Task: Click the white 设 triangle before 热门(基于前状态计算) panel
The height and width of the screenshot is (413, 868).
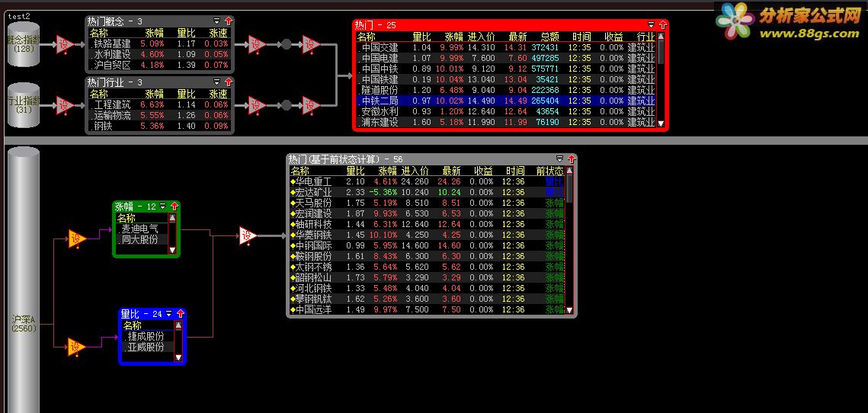Action: click(x=248, y=236)
